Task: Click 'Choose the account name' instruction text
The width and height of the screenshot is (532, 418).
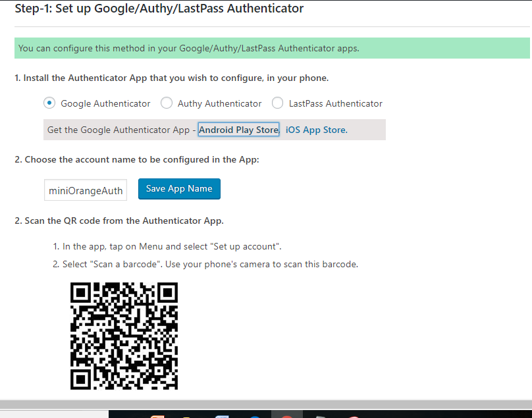Action: point(137,160)
